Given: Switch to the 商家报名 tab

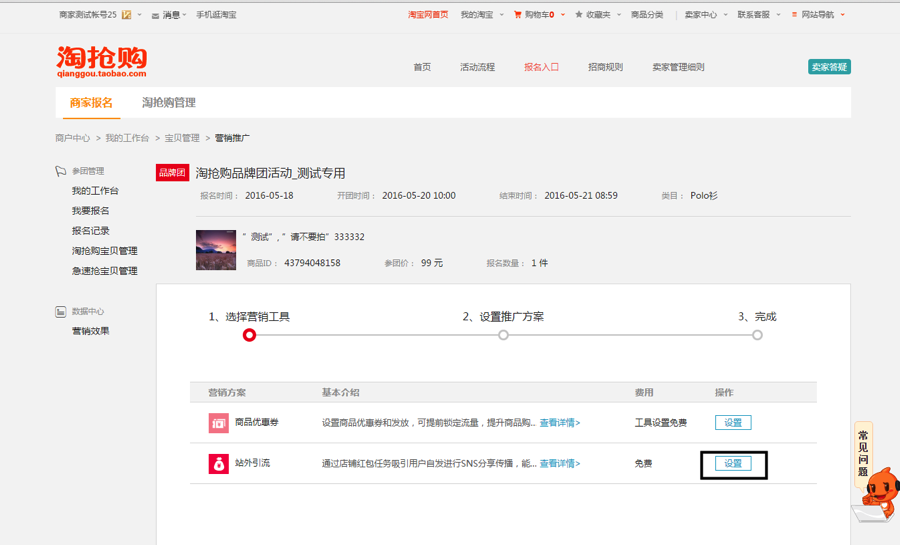Looking at the screenshot, I should (x=91, y=103).
